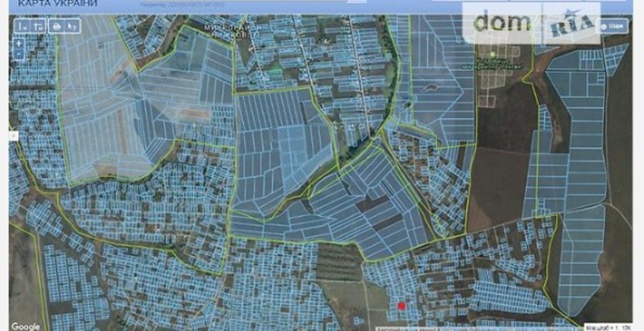Click the масштаб scale indicator

tap(609, 327)
